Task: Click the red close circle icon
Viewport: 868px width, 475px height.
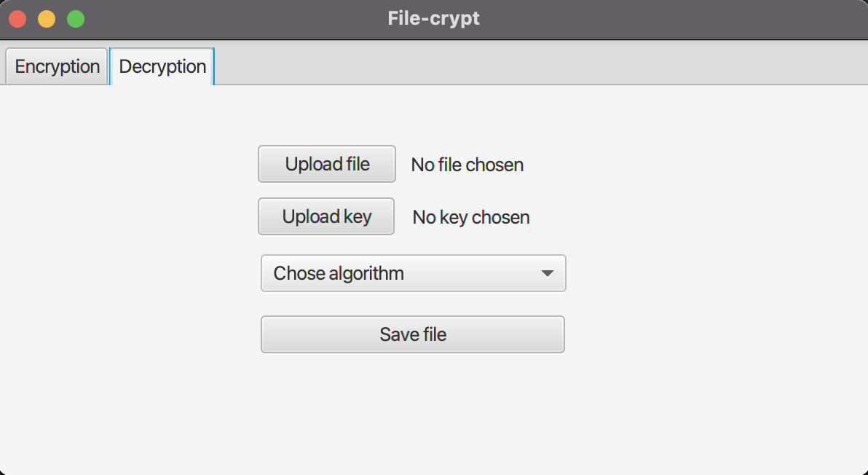Action: pyautogui.click(x=17, y=18)
